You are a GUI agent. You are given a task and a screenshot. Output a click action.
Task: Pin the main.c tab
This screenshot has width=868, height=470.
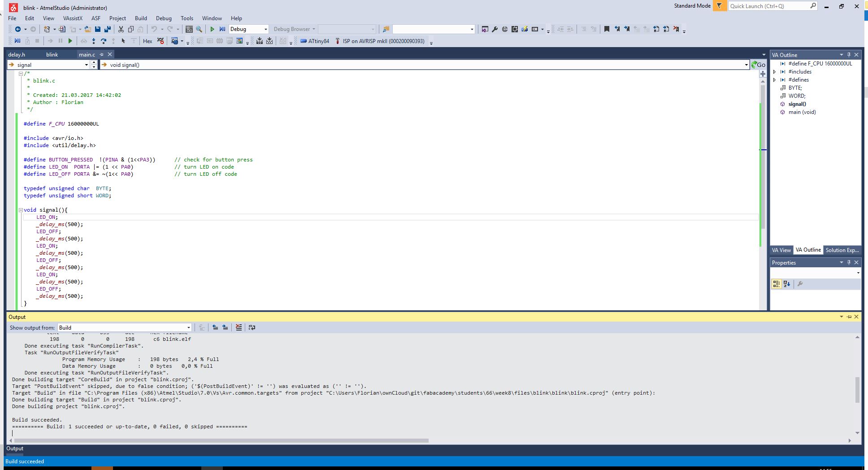click(x=102, y=54)
